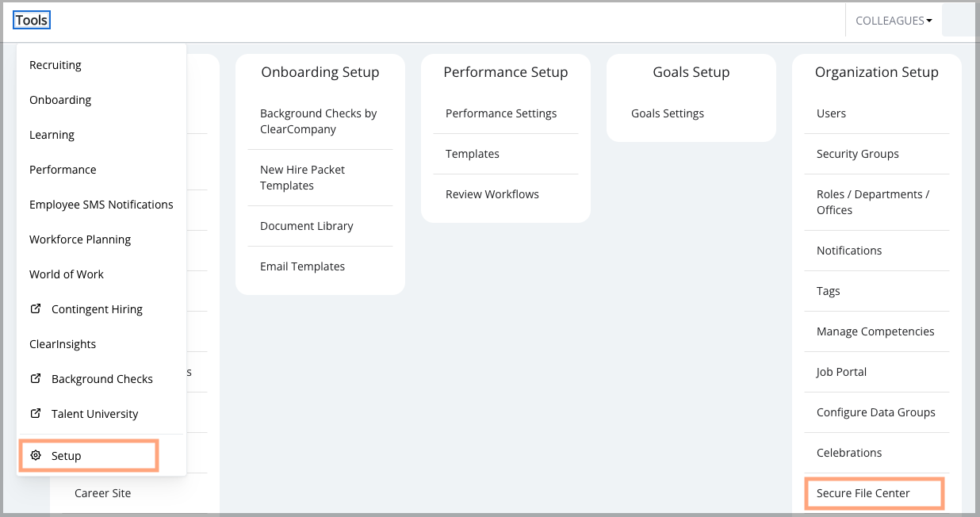
Task: Click the Career Site link
Action: 103,493
